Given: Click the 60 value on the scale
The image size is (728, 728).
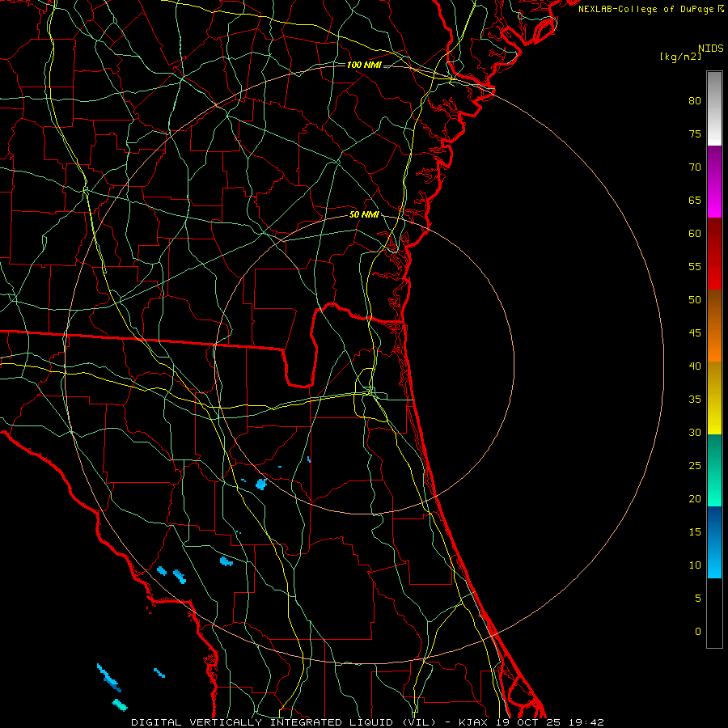Looking at the screenshot, I should point(695,234).
